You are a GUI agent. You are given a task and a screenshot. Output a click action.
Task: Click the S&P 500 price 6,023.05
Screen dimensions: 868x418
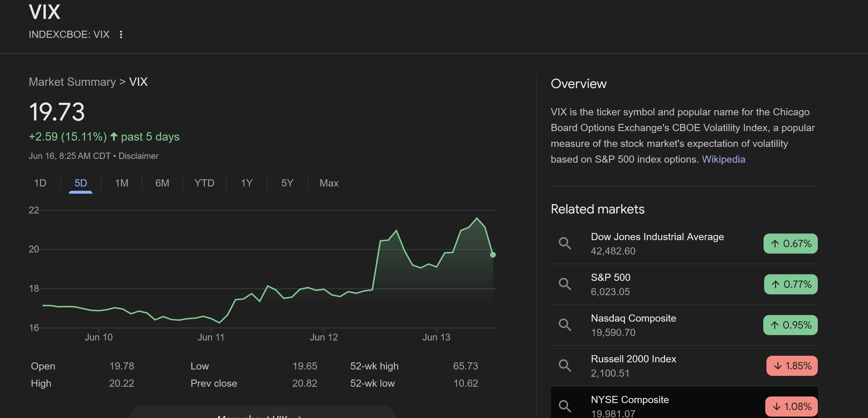pos(610,292)
